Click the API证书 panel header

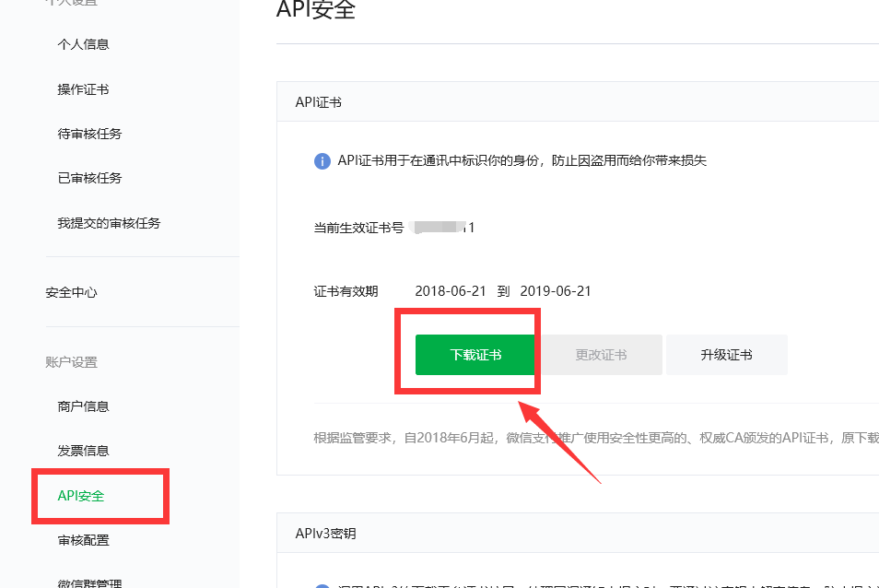(319, 102)
